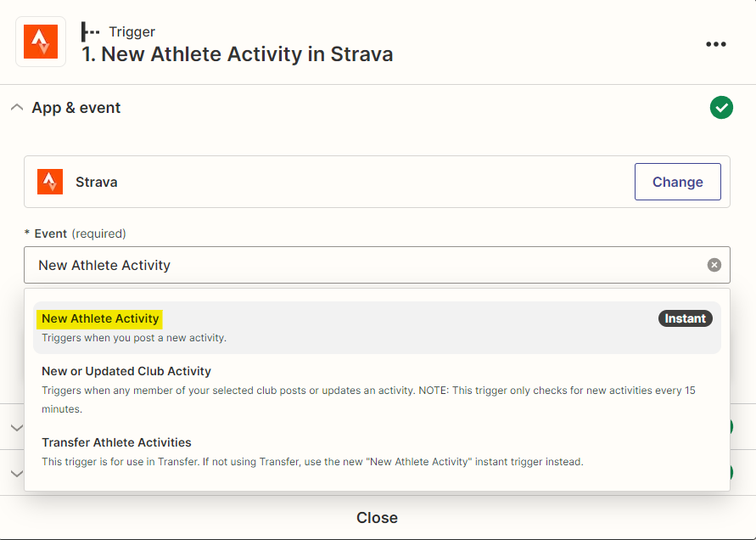Click the Instant badge on New Athlete Activity
The image size is (756, 540).
685,318
